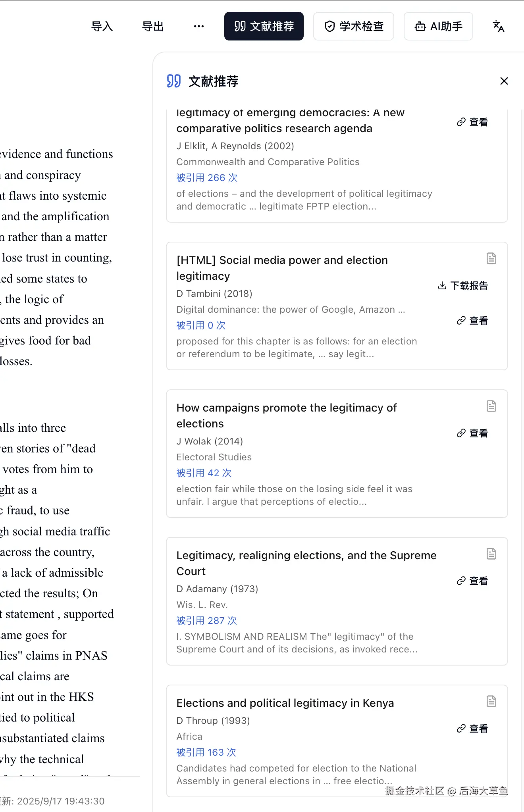Click document icon on Social media power card
This screenshot has height=812, width=524.
tap(491, 258)
